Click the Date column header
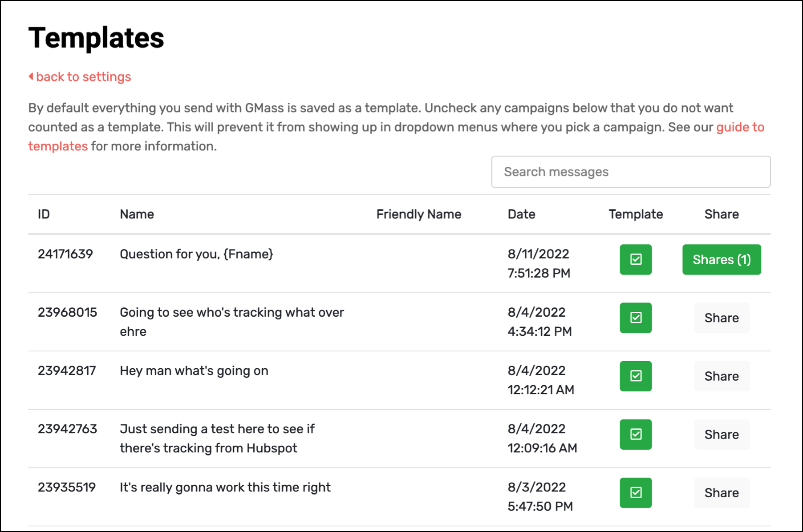Viewport: 803px width, 532px height. (521, 214)
